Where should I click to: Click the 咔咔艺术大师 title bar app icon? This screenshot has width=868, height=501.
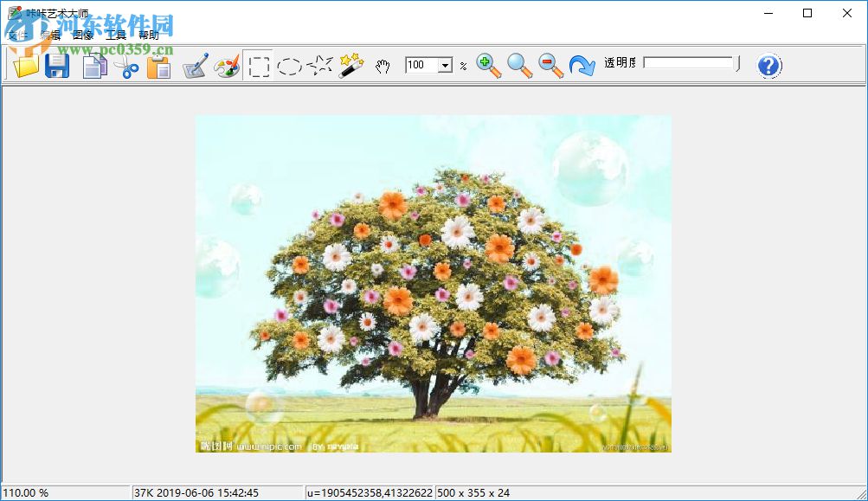pyautogui.click(x=15, y=13)
